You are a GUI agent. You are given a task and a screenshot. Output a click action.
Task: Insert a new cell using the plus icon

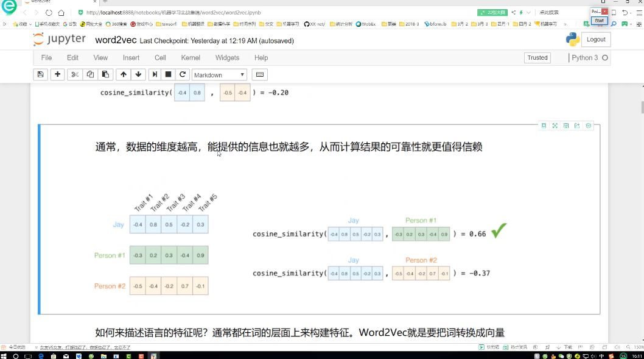pos(56,74)
